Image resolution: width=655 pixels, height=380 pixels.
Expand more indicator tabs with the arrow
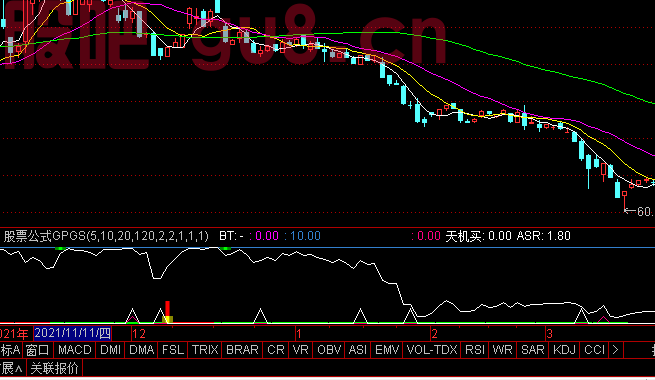[616, 350]
